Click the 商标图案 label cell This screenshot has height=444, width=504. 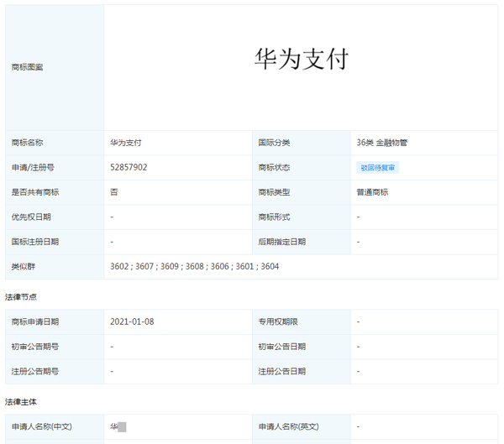point(55,67)
